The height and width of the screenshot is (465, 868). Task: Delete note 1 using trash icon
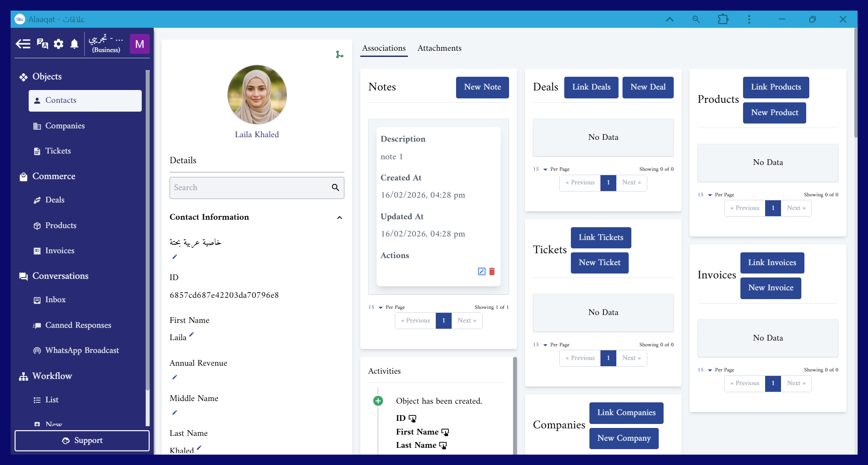(492, 272)
